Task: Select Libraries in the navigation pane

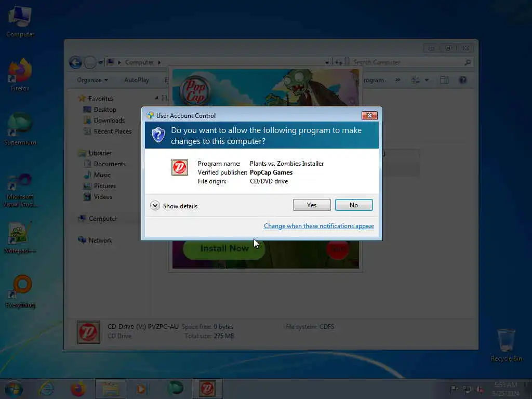Action: [100, 153]
